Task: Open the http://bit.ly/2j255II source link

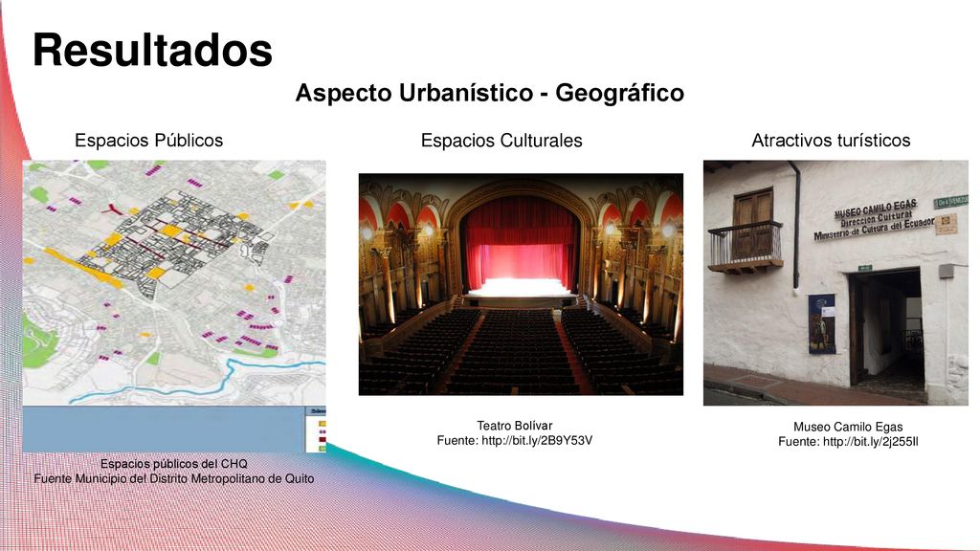Action: pyautogui.click(x=871, y=442)
